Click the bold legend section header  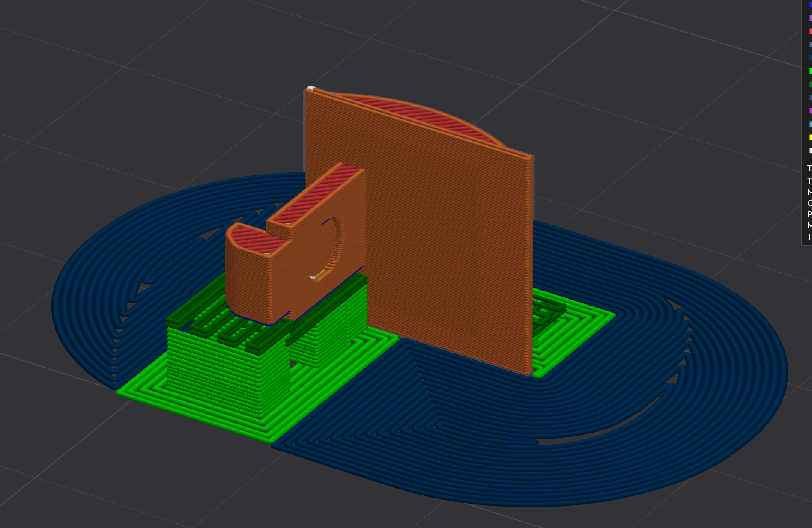click(x=809, y=168)
